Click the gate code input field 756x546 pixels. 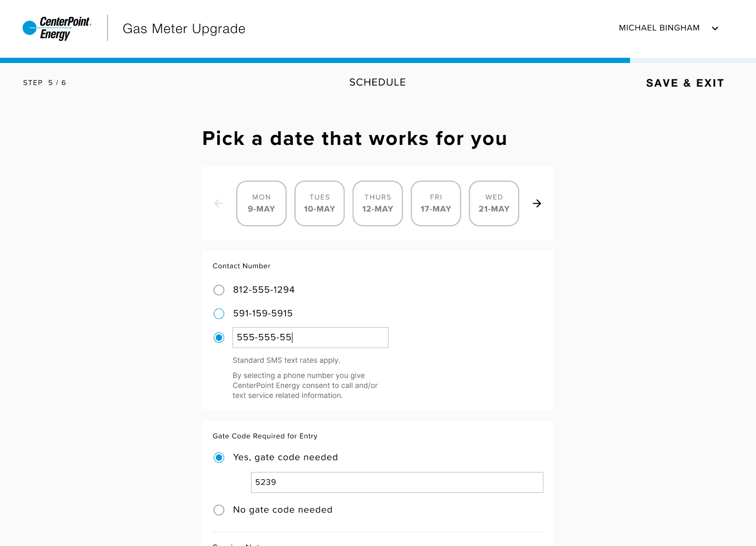[x=397, y=482]
